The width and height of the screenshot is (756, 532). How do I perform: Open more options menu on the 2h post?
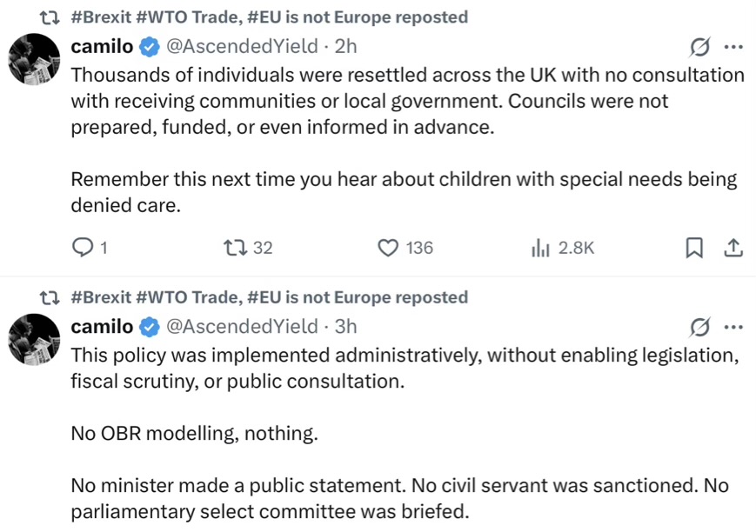pos(733,47)
